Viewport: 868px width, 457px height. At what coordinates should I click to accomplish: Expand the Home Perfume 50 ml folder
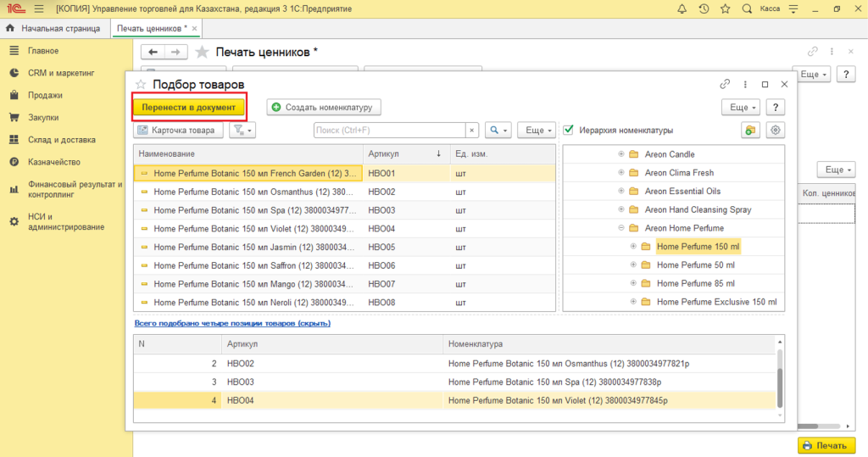pos(633,265)
